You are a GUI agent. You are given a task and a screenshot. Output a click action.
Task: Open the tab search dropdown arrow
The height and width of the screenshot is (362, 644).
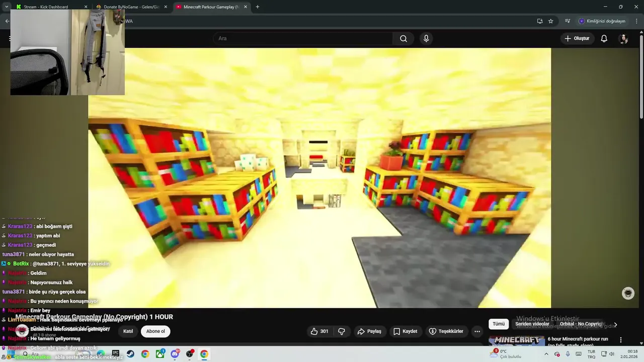pos(6,7)
